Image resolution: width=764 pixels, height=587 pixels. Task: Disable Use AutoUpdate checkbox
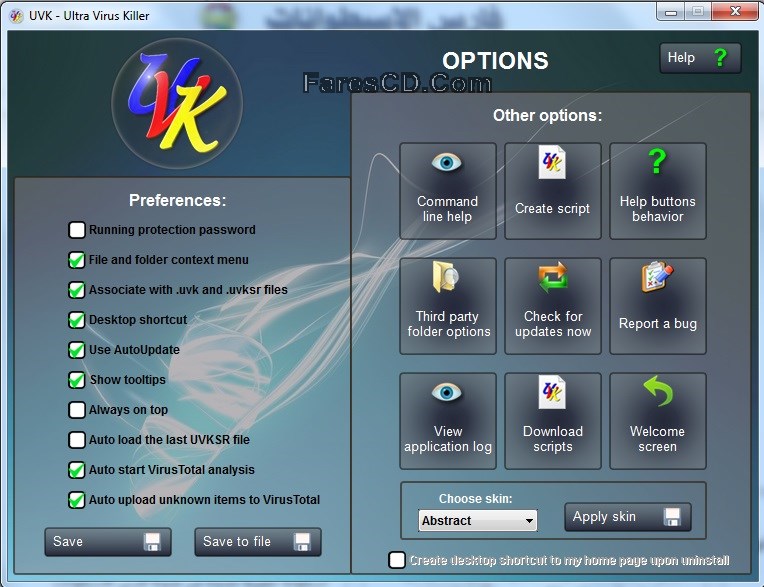click(x=77, y=350)
